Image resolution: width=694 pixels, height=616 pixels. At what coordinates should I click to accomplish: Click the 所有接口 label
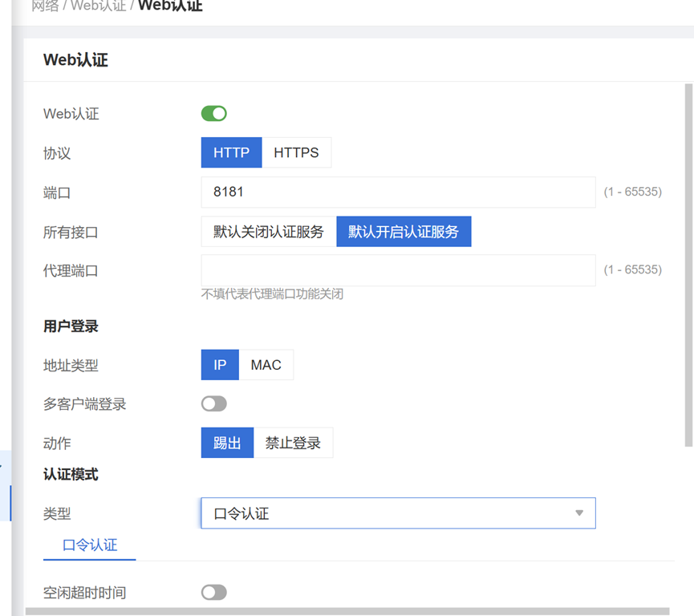(71, 232)
